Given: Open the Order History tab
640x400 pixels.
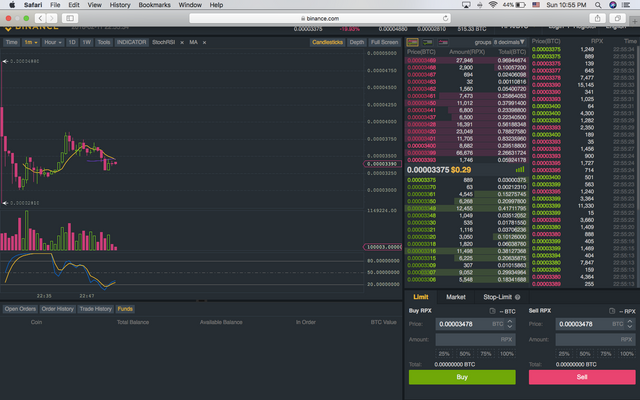Looking at the screenshot, I should point(58,309).
